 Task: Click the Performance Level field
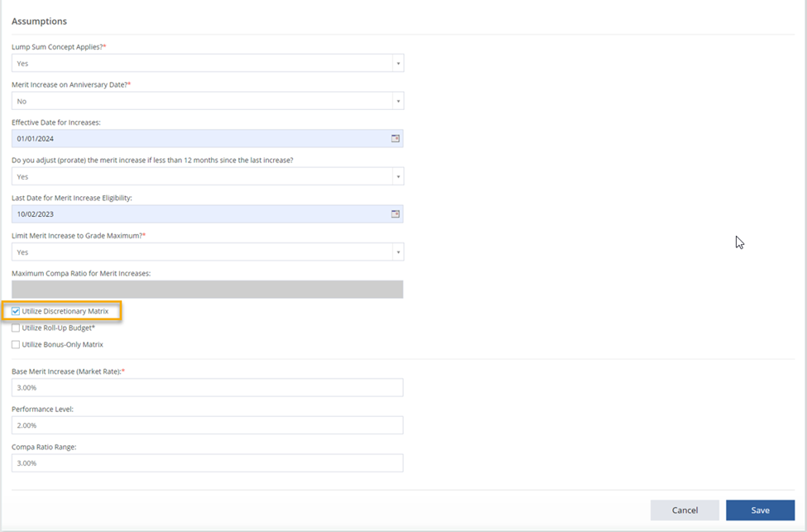(207, 424)
